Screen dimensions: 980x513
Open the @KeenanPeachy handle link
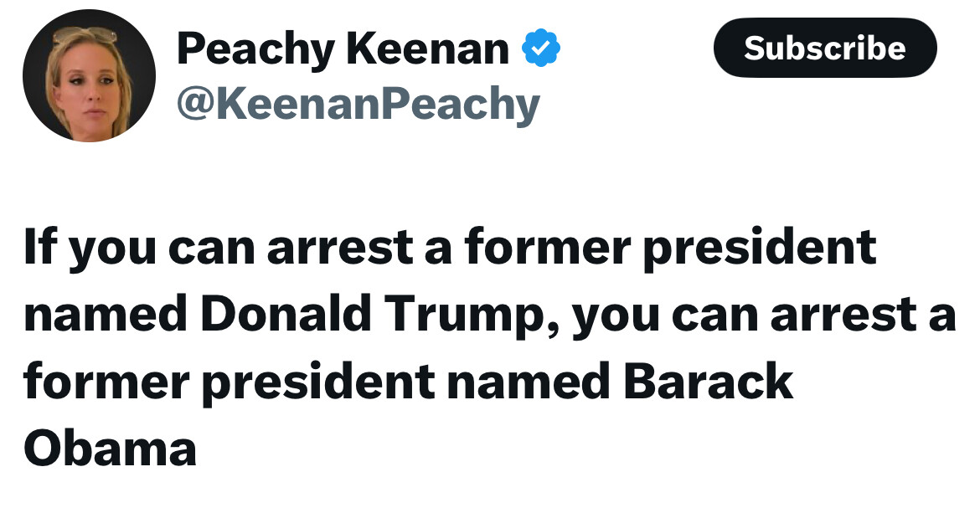[x=358, y=105]
